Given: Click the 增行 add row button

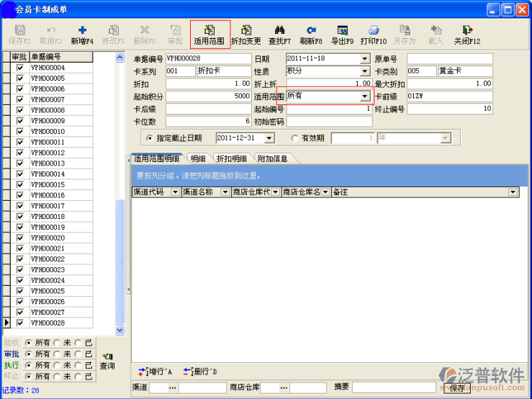Looking at the screenshot, I should 155,372.
